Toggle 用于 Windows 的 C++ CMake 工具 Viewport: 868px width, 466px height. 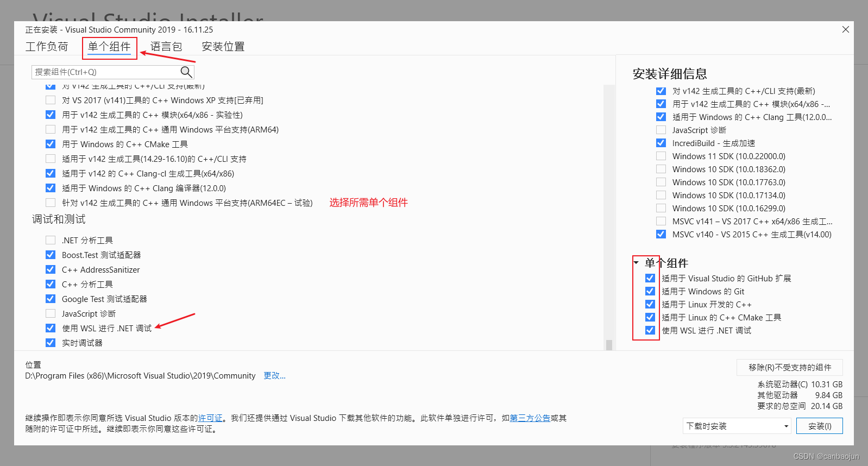pyautogui.click(x=51, y=144)
